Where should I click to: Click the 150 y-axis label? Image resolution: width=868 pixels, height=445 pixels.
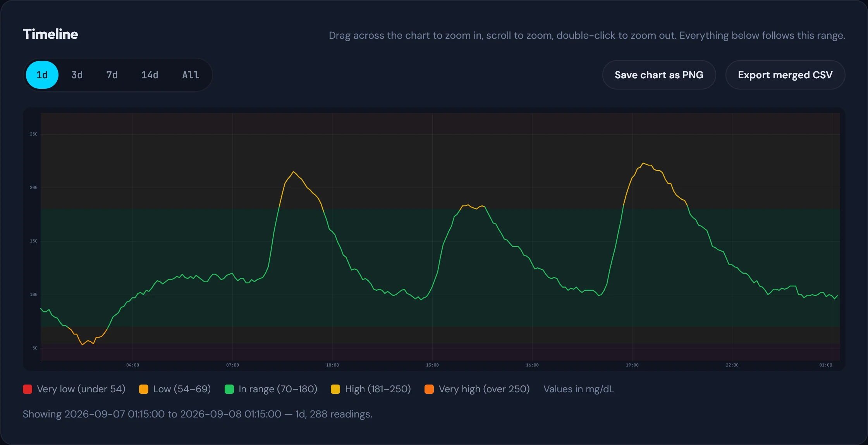click(34, 241)
